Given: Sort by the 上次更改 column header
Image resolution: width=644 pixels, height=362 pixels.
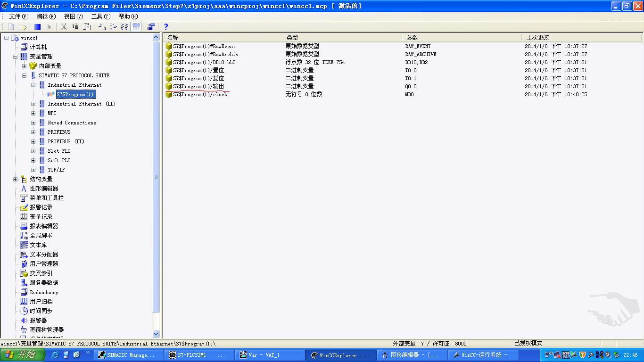Looking at the screenshot, I should point(582,37).
